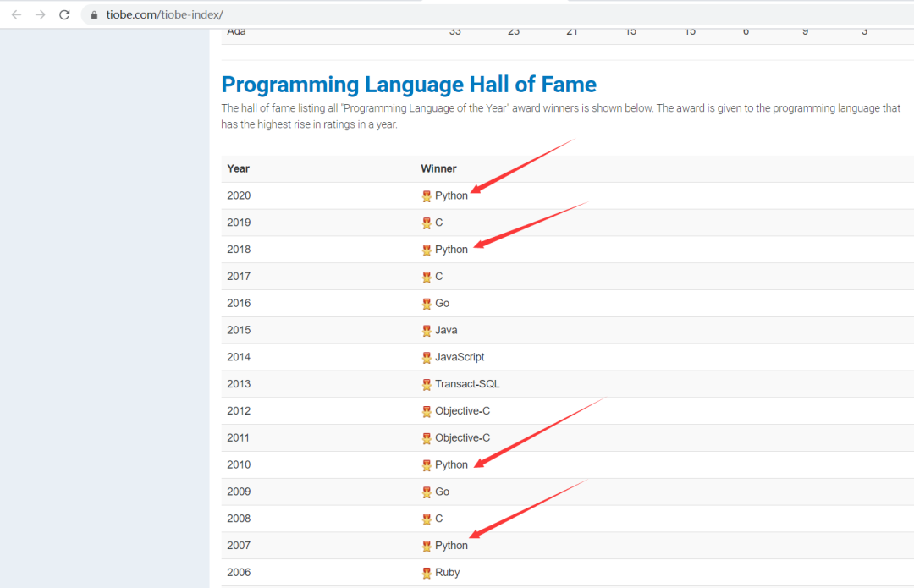Image resolution: width=914 pixels, height=588 pixels.
Task: Select Objective-C winner text for 2012
Action: click(462, 411)
